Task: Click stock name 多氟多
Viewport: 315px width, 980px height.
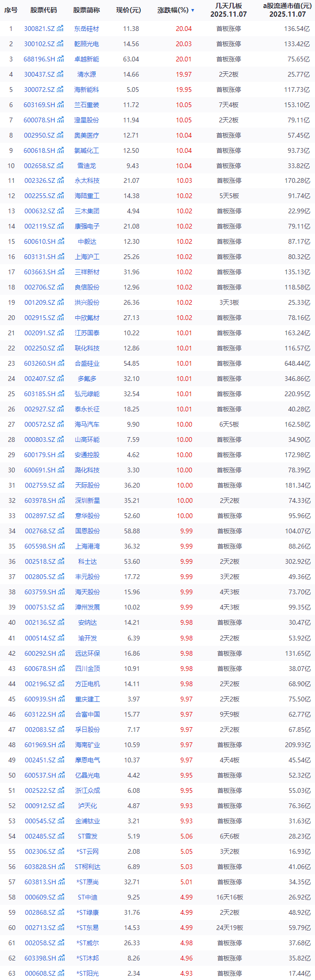Action: click(x=87, y=379)
